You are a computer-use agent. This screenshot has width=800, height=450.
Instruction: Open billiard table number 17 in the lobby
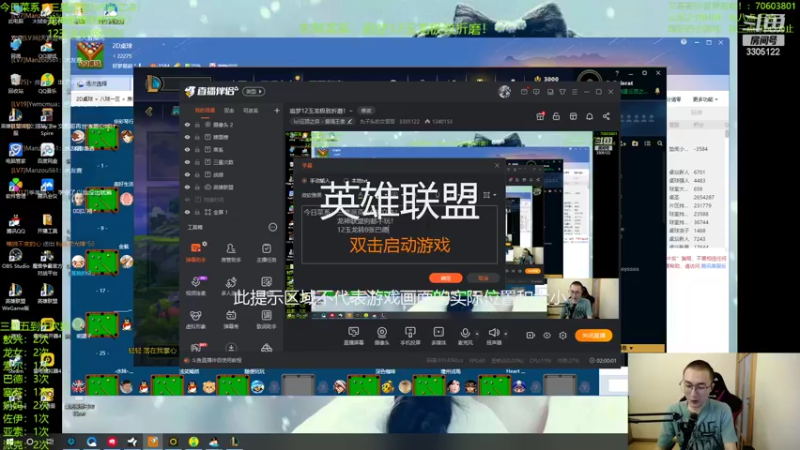point(102,262)
